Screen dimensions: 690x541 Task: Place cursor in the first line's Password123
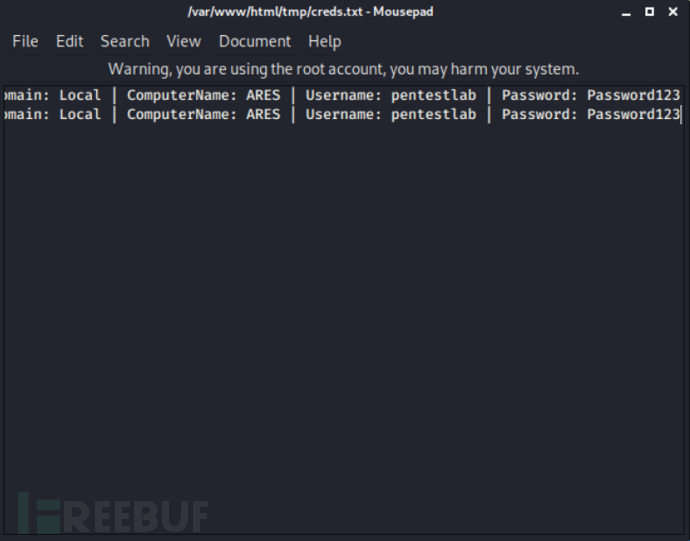click(x=633, y=95)
